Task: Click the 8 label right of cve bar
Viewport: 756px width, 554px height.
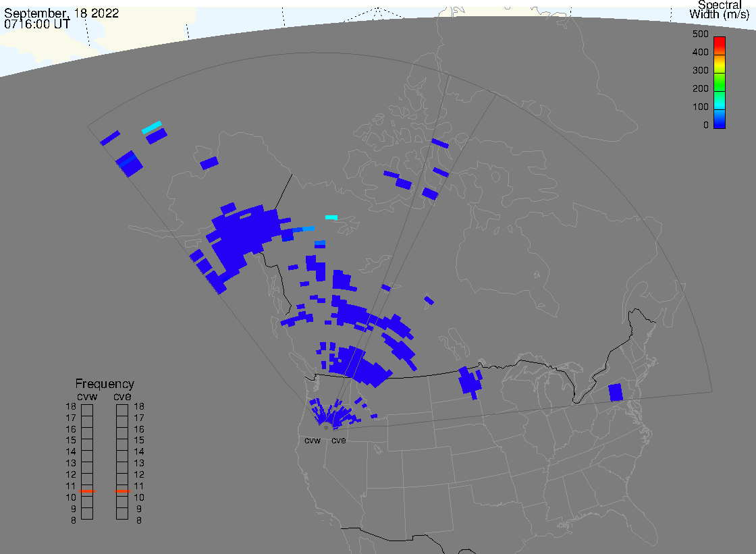Action: 139,520
